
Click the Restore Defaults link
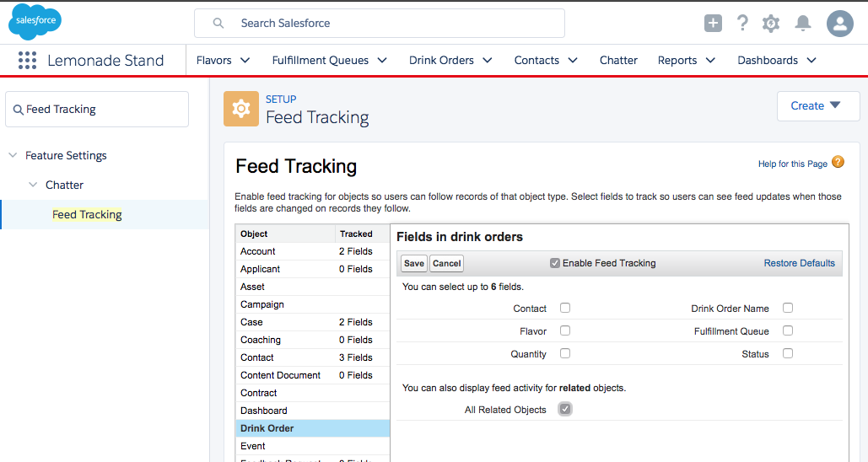799,263
